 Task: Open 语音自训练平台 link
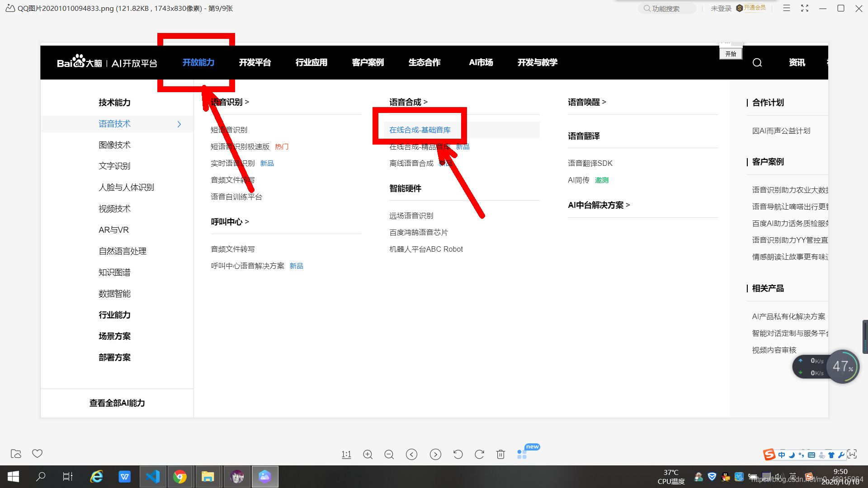coord(236,197)
